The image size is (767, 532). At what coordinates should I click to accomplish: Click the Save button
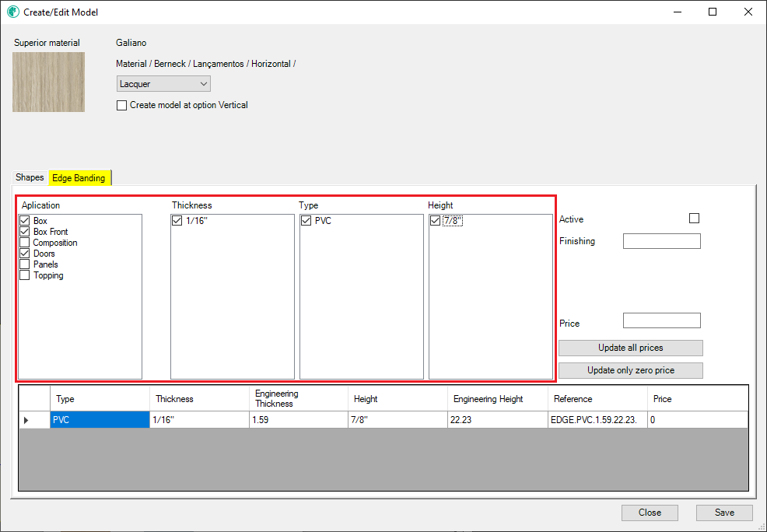pyautogui.click(x=724, y=513)
